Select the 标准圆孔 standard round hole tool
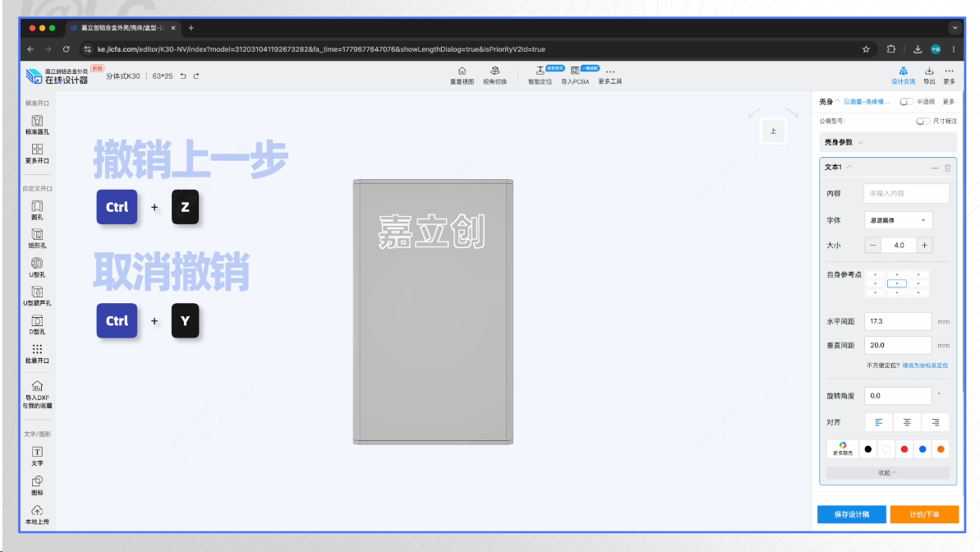The width and height of the screenshot is (980, 552). click(37, 124)
